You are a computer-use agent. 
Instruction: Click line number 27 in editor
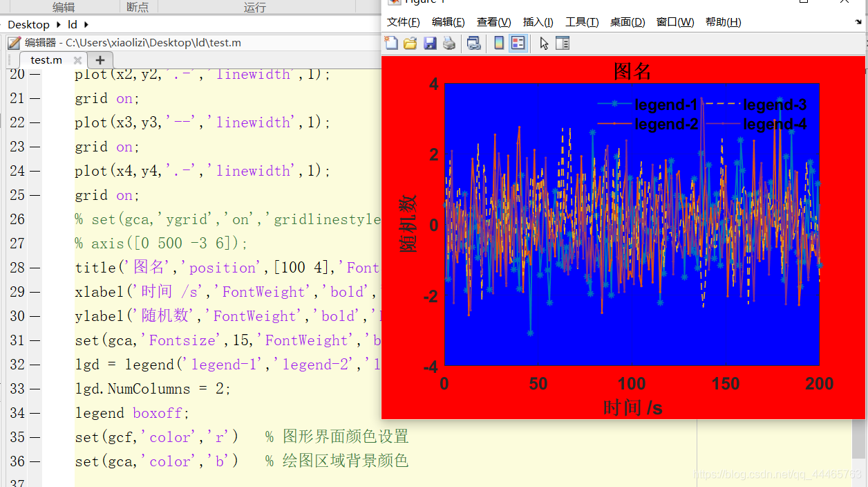[17, 243]
